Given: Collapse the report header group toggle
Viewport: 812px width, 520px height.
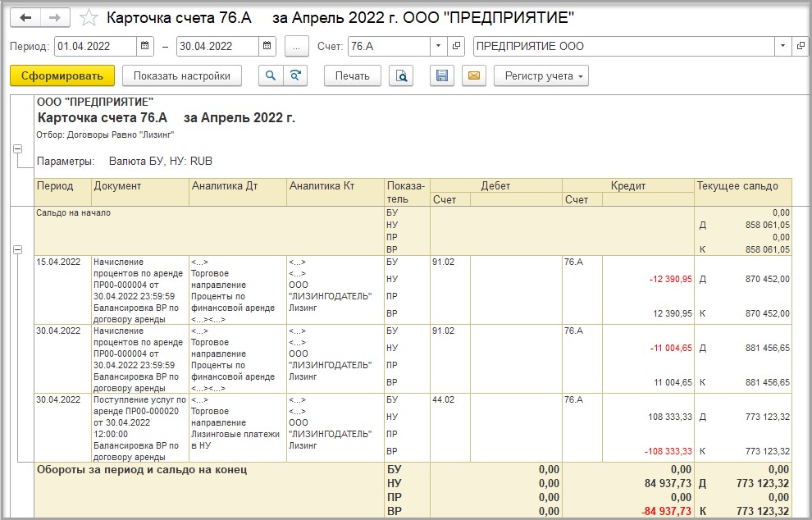Looking at the screenshot, I should (17, 149).
